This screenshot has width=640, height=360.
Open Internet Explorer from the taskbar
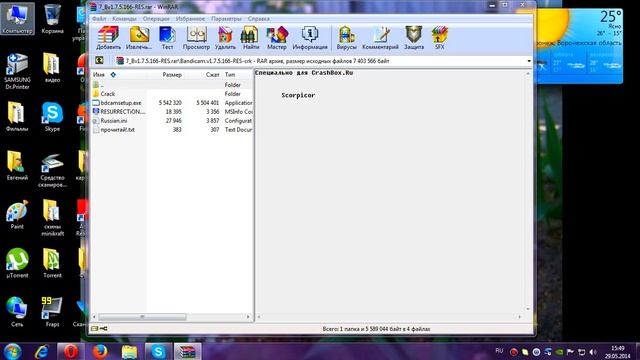pyautogui.click(x=42, y=351)
